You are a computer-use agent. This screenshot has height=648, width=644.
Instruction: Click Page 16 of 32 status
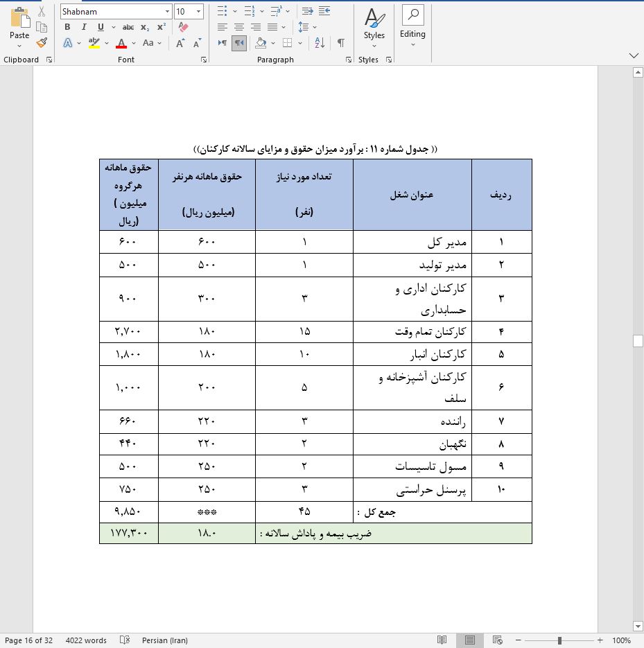pos(28,640)
